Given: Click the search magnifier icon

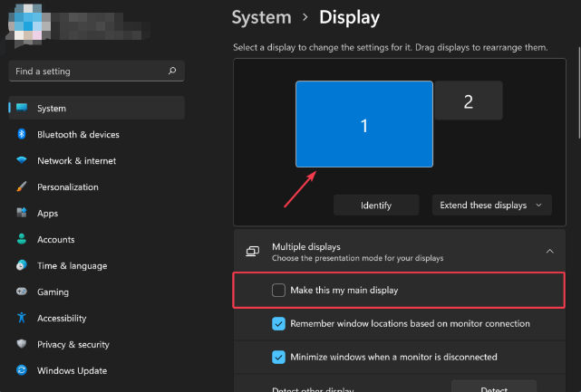Looking at the screenshot, I should click(172, 71).
